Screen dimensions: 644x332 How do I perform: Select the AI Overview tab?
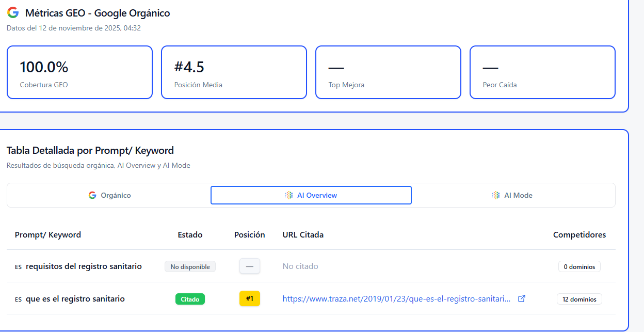311,195
